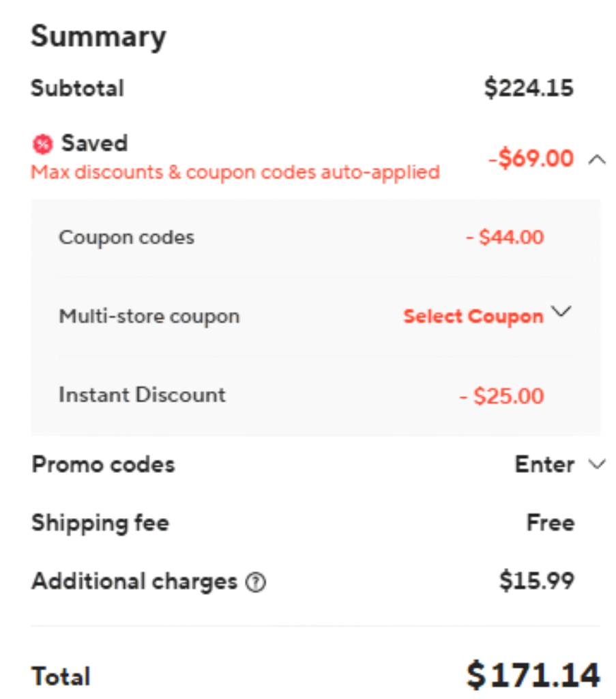The image size is (616, 699).
Task: Click the -$44.00 coupon codes amount
Action: [x=505, y=238]
